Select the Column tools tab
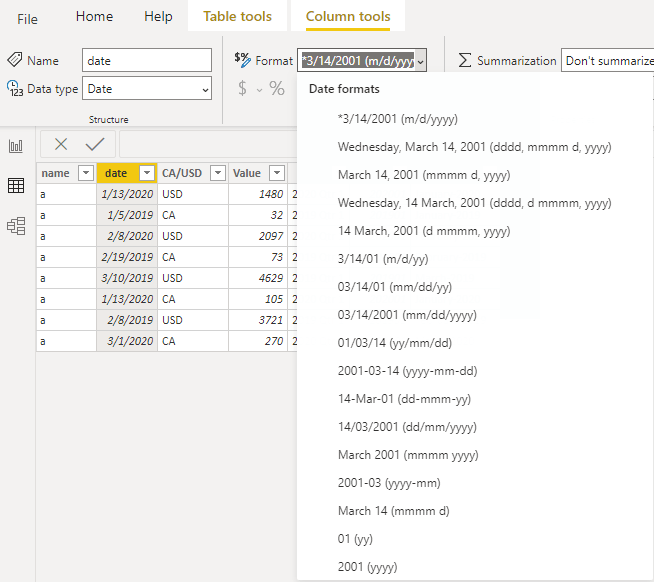Viewport: 654px width, 582px height. (x=348, y=16)
